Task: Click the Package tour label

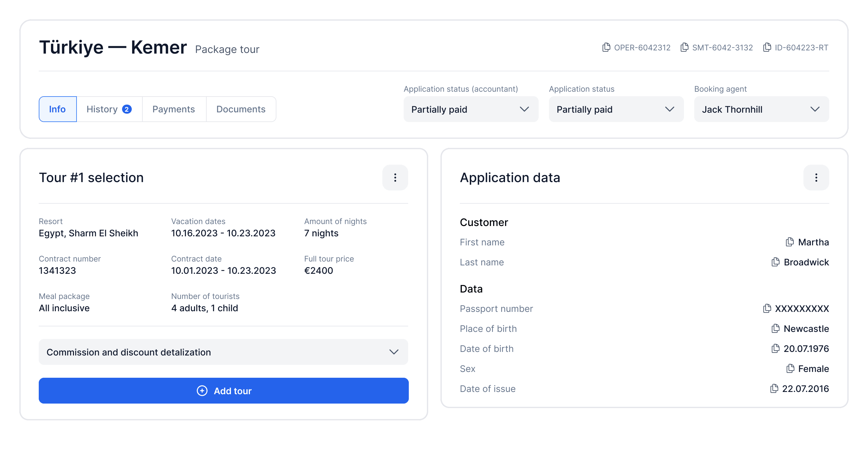Action: click(227, 49)
